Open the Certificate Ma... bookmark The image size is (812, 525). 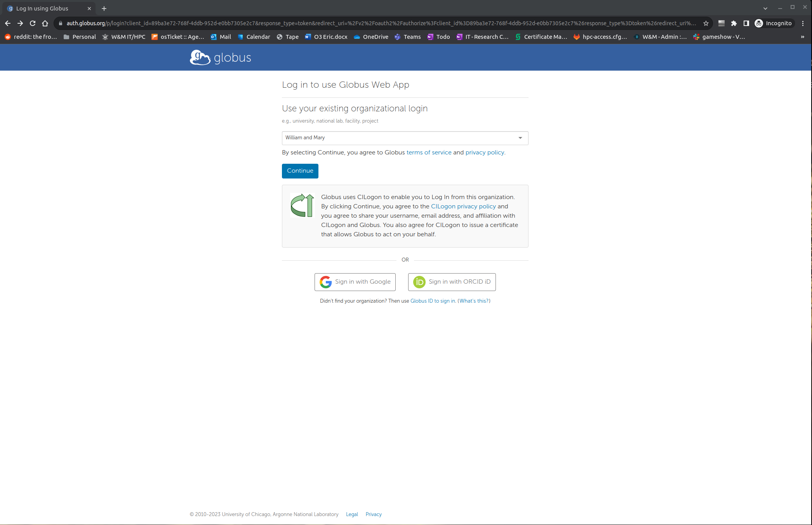(x=541, y=37)
